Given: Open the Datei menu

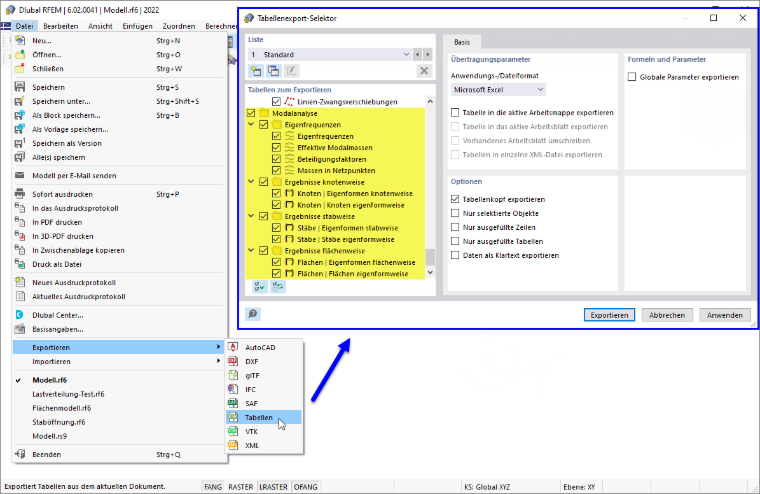Looking at the screenshot, I should 24,26.
